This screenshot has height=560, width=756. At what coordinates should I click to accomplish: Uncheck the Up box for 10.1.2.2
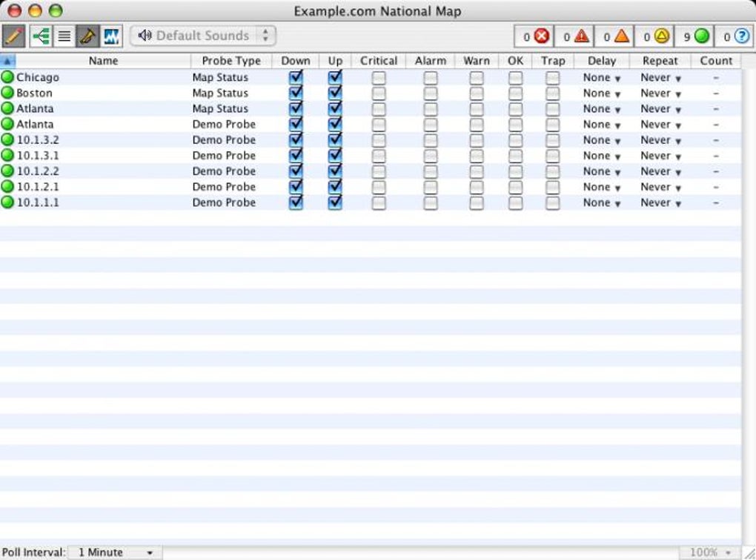334,171
